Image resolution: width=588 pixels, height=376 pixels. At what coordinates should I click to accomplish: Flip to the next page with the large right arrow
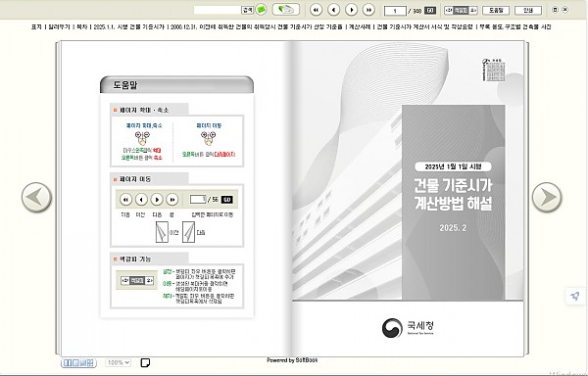tap(547, 198)
